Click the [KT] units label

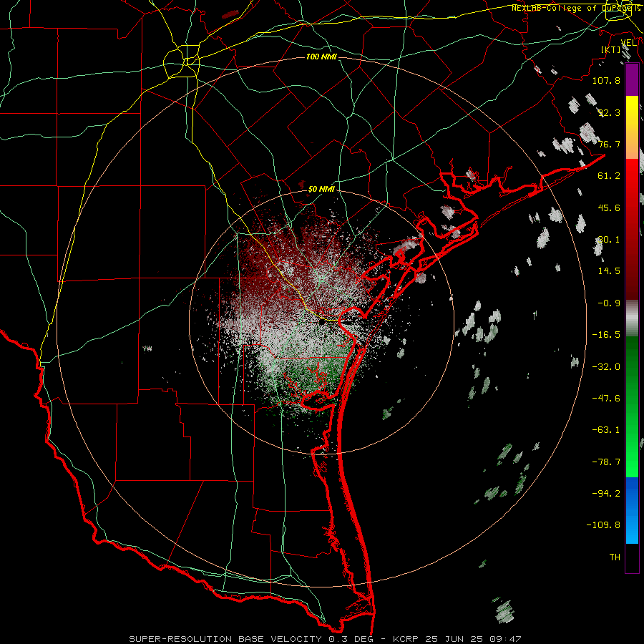610,49
